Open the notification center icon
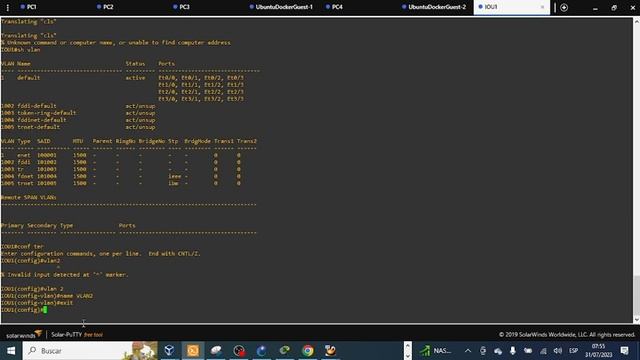Image resolution: width=640 pixels, height=360 pixels. pyautogui.click(x=624, y=351)
